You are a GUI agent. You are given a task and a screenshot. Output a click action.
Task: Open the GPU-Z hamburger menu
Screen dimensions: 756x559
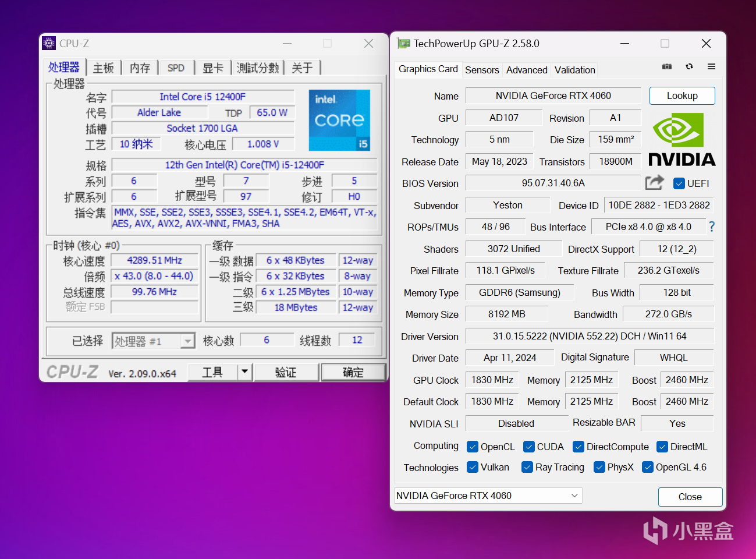click(711, 66)
